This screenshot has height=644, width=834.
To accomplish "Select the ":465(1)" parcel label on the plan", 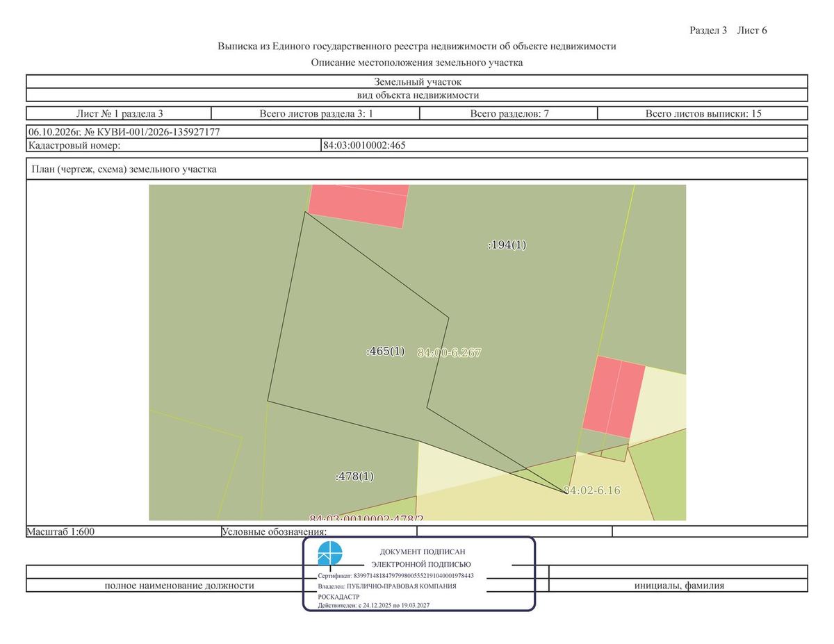I will tap(385, 351).
